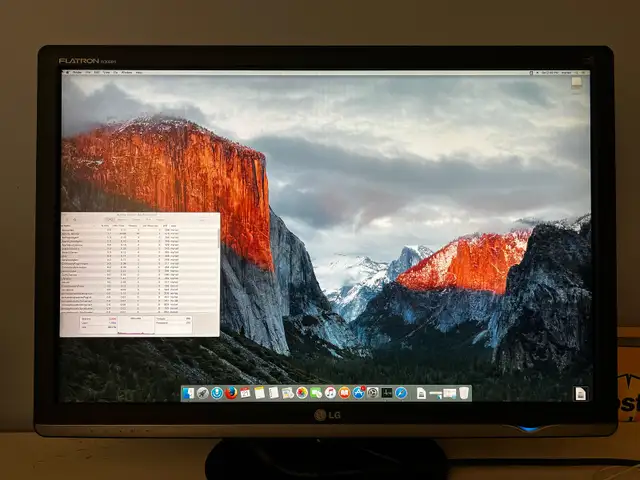Image resolution: width=640 pixels, height=480 pixels.
Task: Open the Trash in the Dock
Action: (x=464, y=393)
